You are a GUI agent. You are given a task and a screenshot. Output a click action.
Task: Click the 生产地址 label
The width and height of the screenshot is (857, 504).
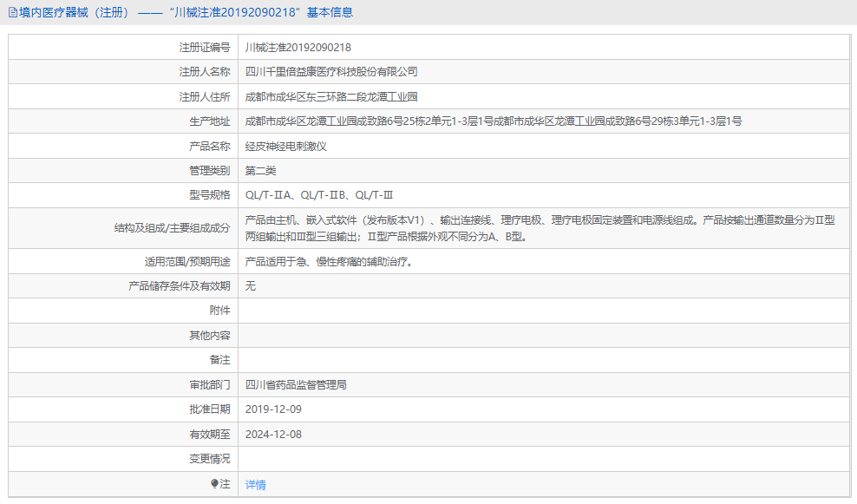[x=210, y=121]
